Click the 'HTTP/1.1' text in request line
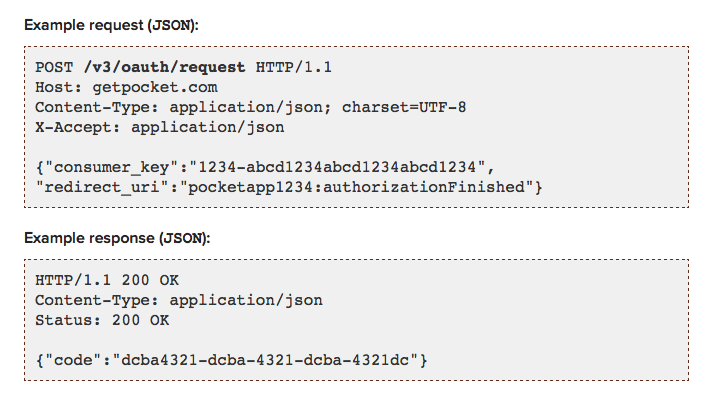This screenshot has width=711, height=393. tap(294, 68)
